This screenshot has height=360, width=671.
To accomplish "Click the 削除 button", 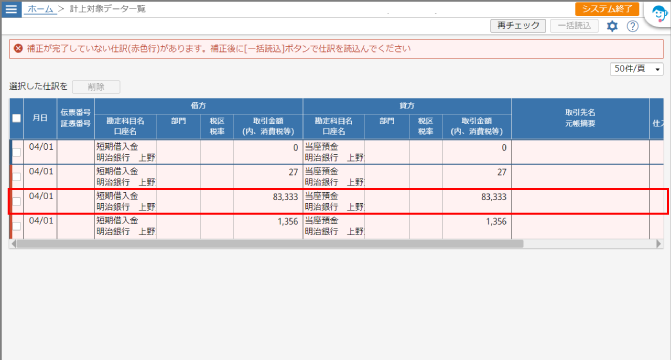I will (x=96, y=87).
